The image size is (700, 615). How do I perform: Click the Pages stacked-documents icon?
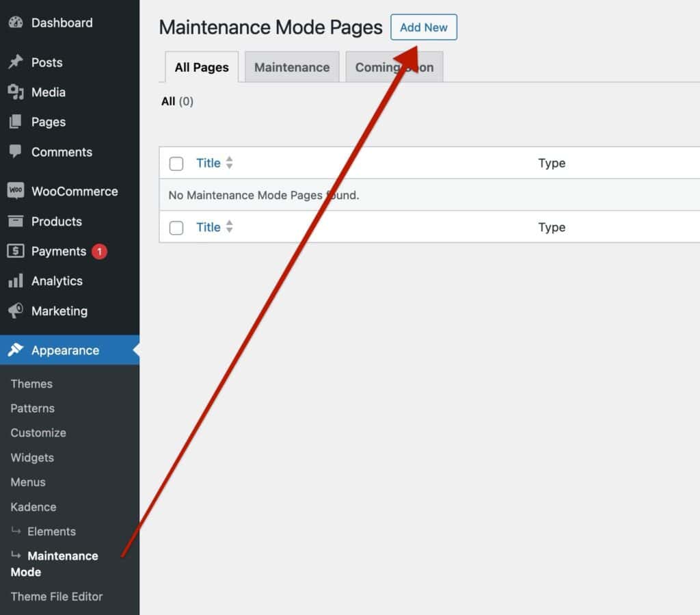16,122
